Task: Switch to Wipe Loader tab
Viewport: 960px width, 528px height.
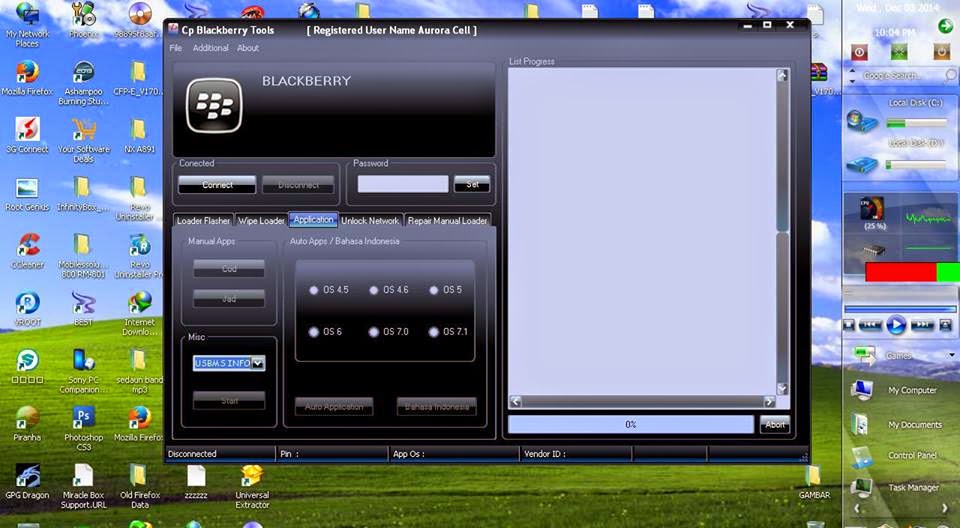Action: 261,221
